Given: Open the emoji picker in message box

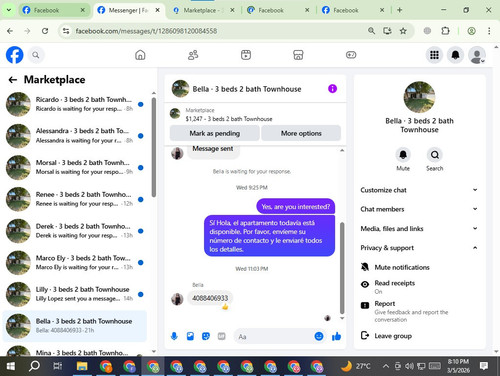Looking at the screenshot, I should [x=319, y=336].
